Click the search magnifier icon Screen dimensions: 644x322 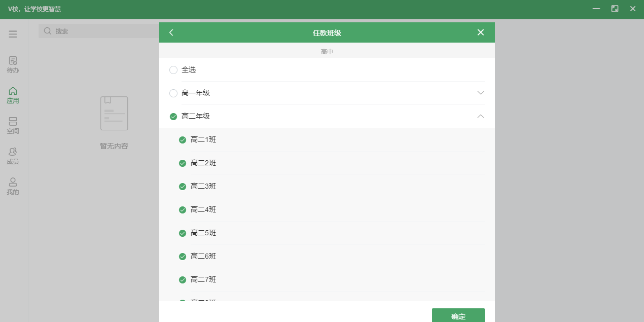pyautogui.click(x=47, y=31)
